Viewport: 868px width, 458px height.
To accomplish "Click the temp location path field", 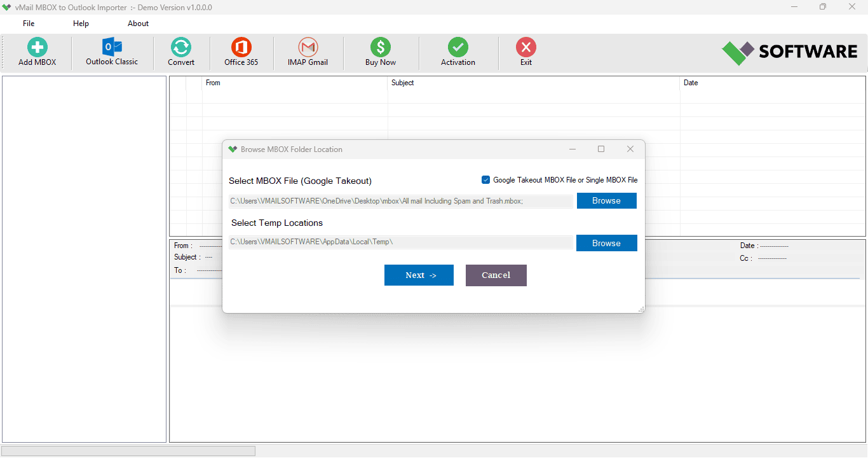I will 400,242.
